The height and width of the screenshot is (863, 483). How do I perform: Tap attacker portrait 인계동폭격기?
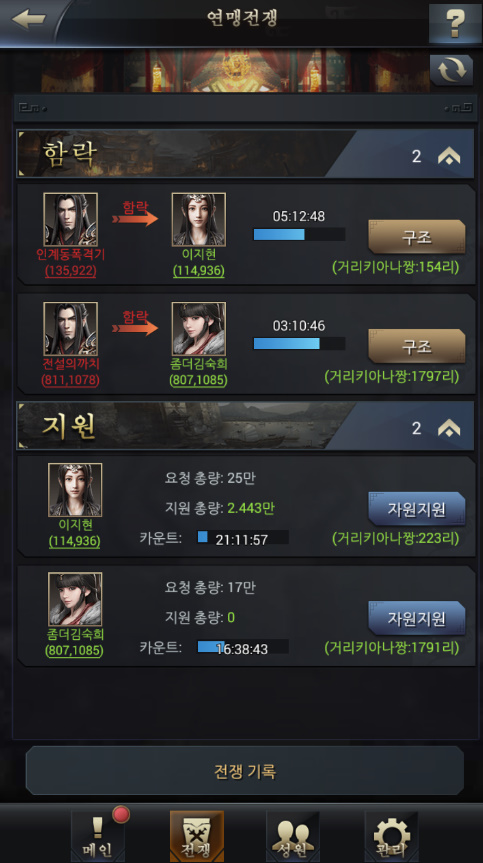coord(70,219)
